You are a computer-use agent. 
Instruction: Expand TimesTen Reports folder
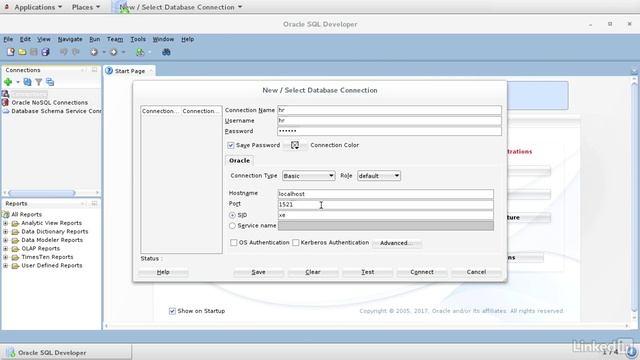tap(6, 257)
